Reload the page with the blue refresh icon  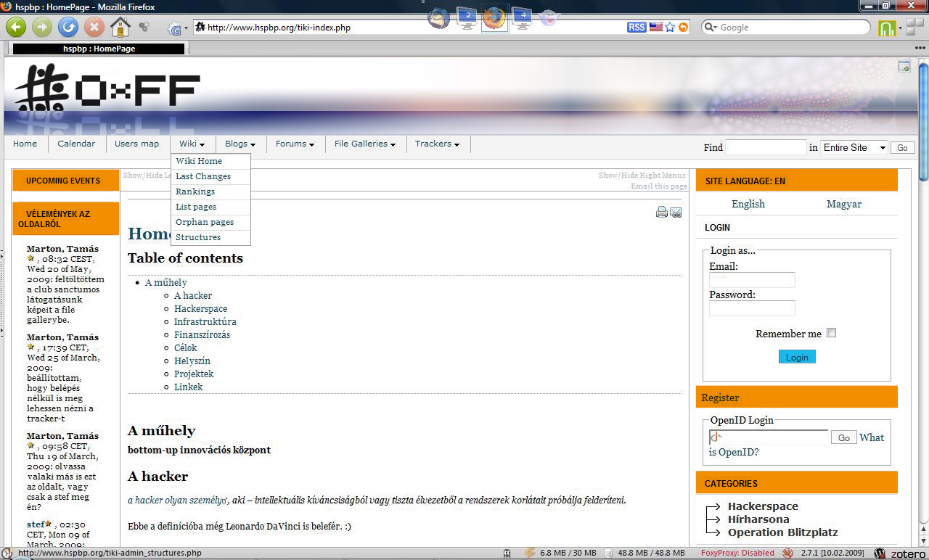pyautogui.click(x=67, y=28)
